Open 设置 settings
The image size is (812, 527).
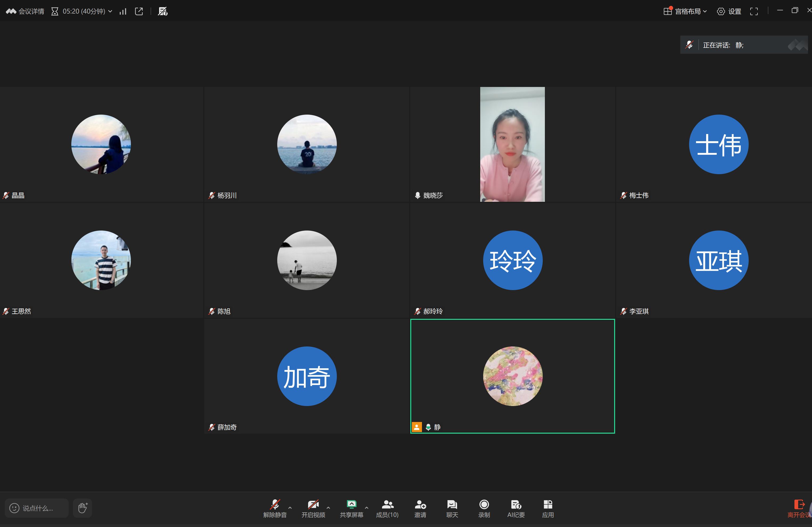pos(729,12)
